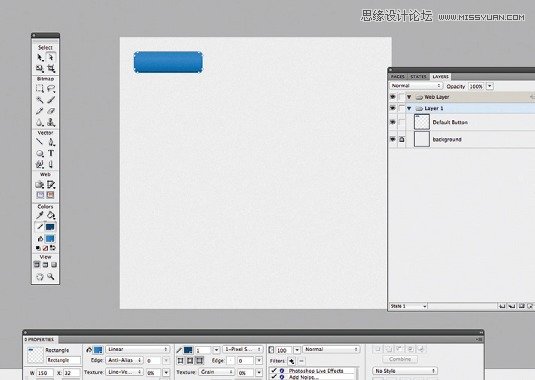Collapse the Layer 1 folder
This screenshot has width=535, height=380.
point(409,108)
